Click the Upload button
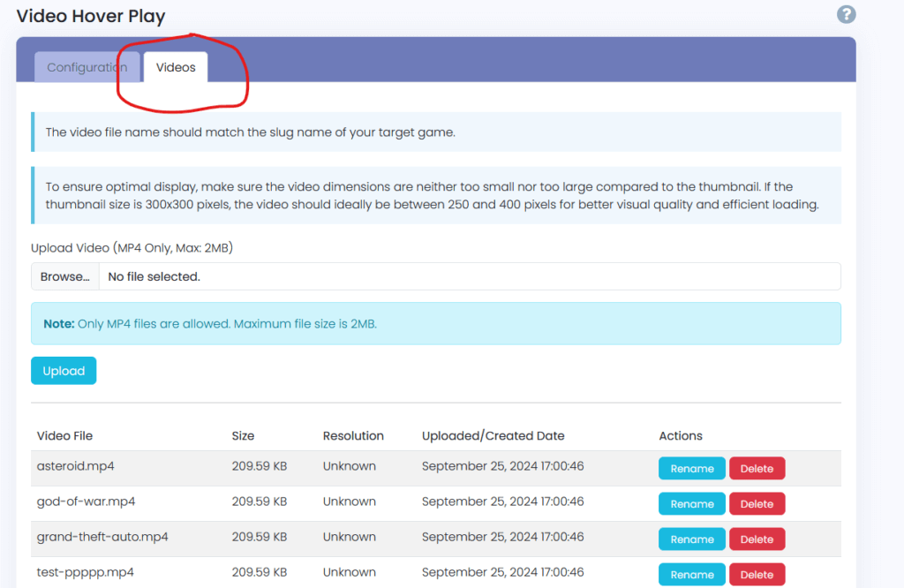The image size is (904, 588). (x=64, y=371)
